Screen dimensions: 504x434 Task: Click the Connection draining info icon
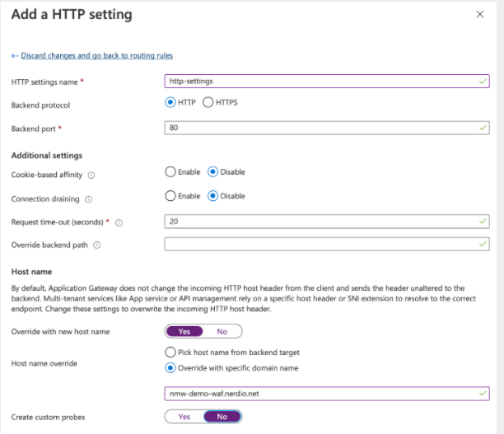(x=88, y=199)
